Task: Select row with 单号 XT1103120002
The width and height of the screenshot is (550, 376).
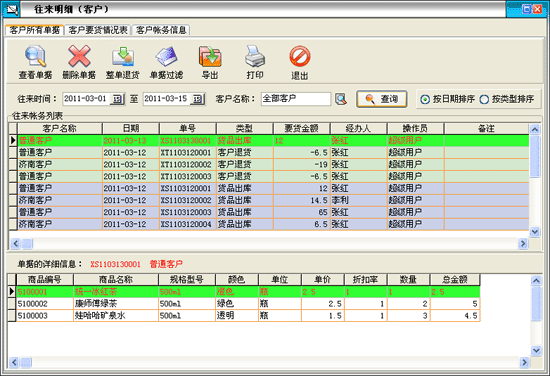Action: (x=269, y=164)
